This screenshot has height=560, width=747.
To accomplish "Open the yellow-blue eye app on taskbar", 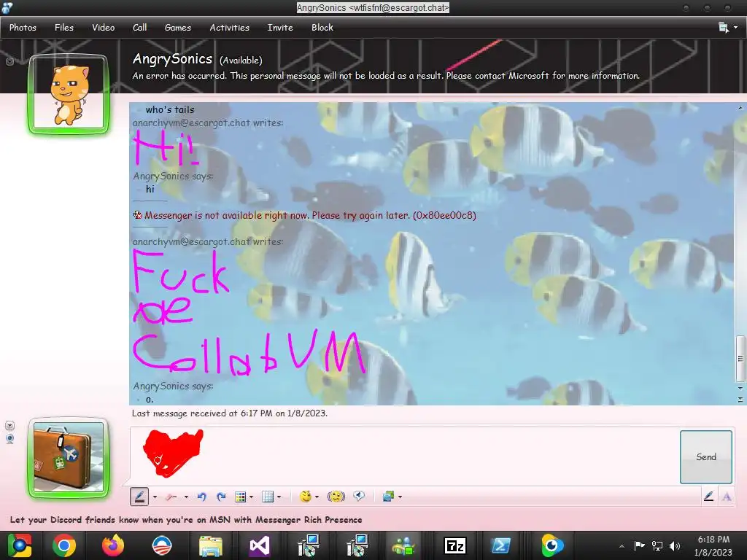I will (x=551, y=545).
